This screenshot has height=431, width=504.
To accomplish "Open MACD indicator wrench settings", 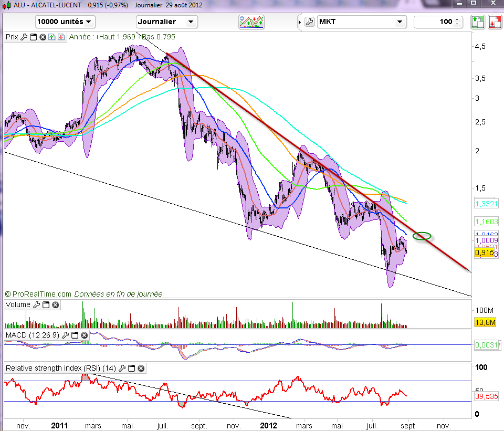I will point(65,334).
